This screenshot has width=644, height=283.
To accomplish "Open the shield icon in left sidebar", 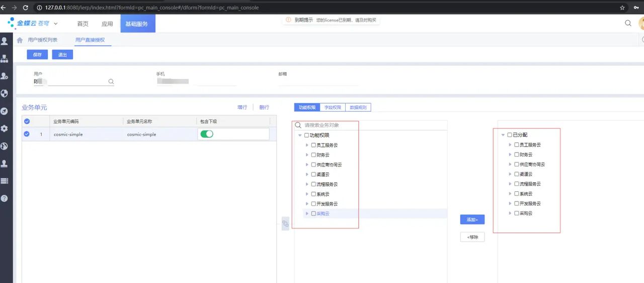I will 5,94.
